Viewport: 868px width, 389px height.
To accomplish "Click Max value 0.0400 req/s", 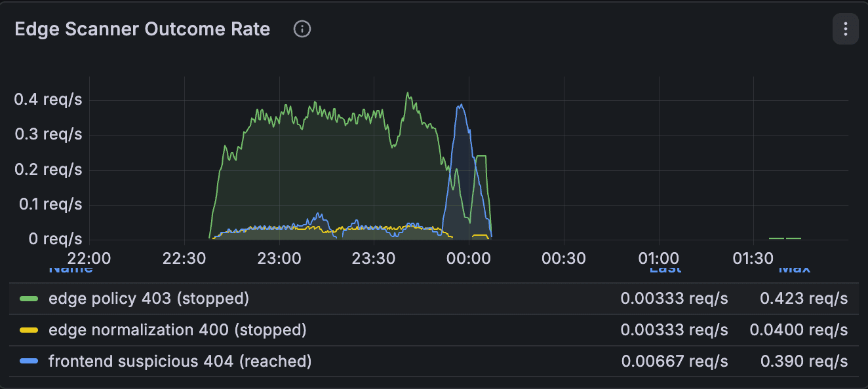I will coord(799,329).
